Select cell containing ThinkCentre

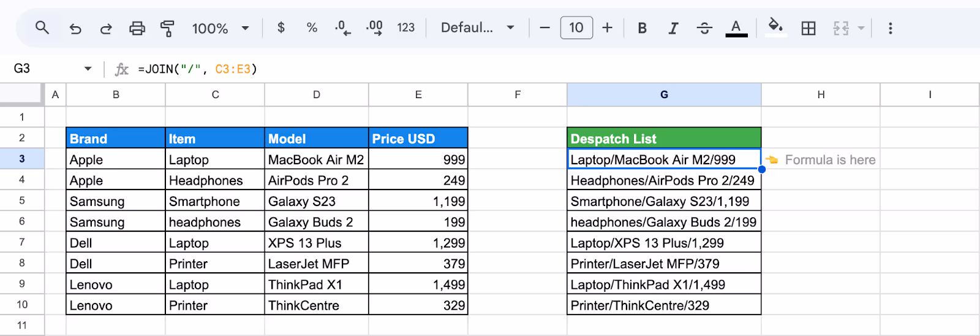(317, 305)
